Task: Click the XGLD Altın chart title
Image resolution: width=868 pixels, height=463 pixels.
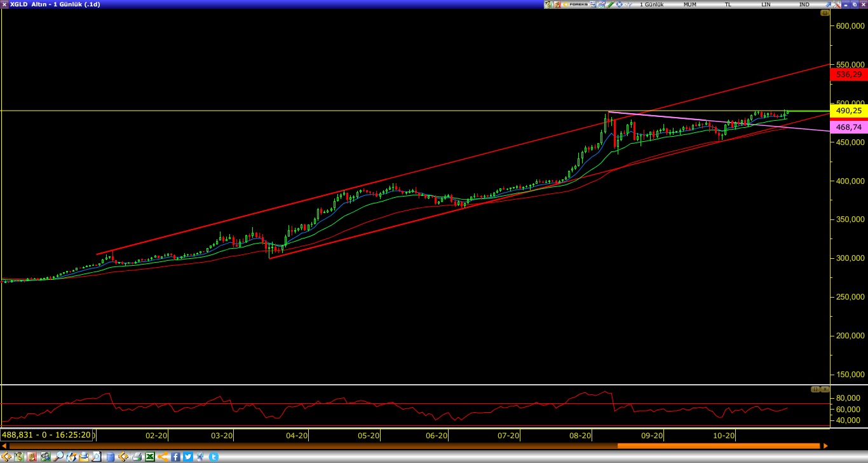Action: coord(55,4)
